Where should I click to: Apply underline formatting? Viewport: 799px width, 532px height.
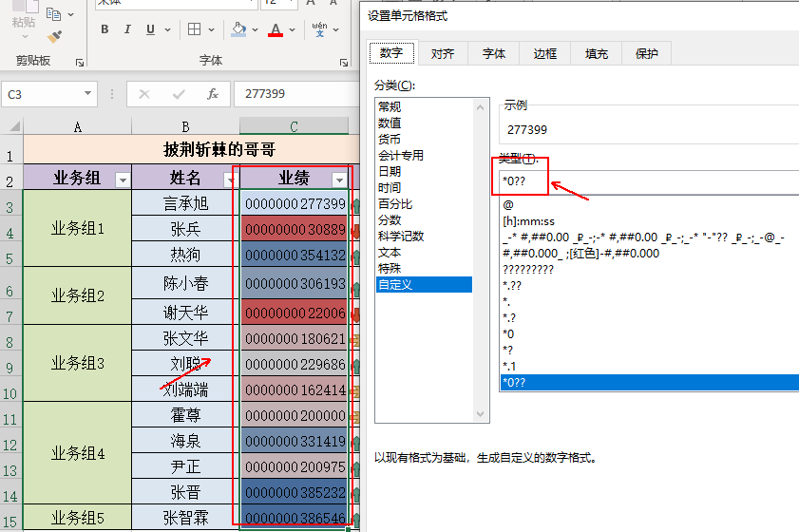[150, 29]
